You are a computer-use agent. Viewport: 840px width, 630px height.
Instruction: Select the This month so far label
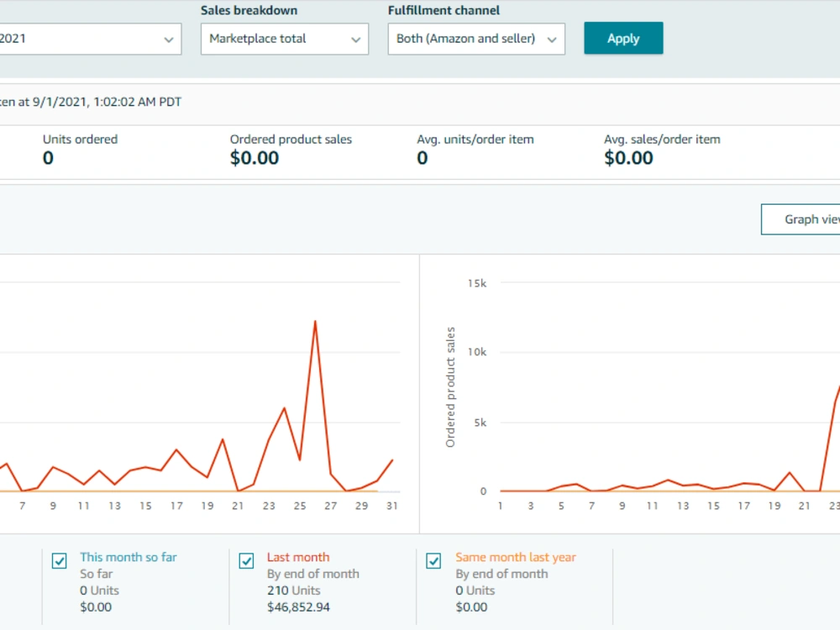pos(128,557)
